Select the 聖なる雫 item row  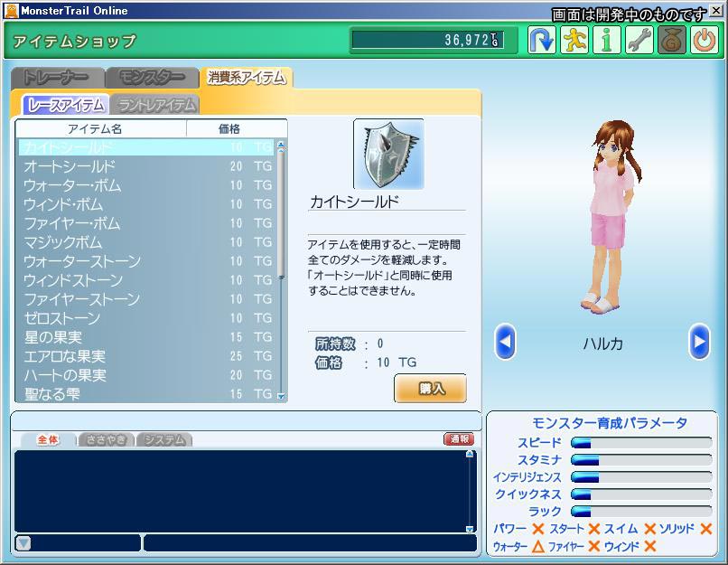[x=147, y=394]
